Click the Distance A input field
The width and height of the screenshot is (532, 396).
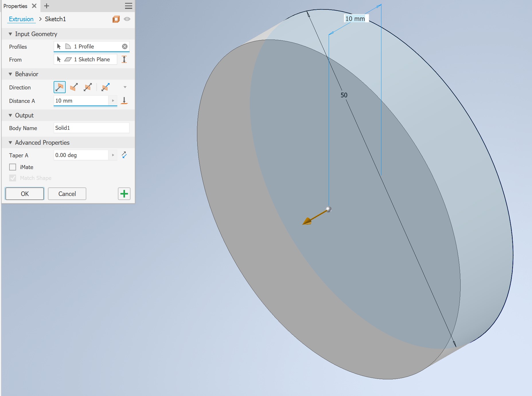[x=81, y=101]
